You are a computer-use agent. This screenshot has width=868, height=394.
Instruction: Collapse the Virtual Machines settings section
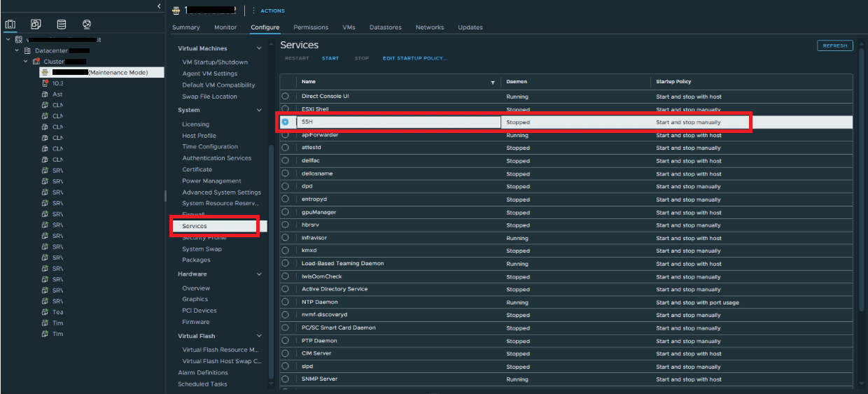[259, 49]
